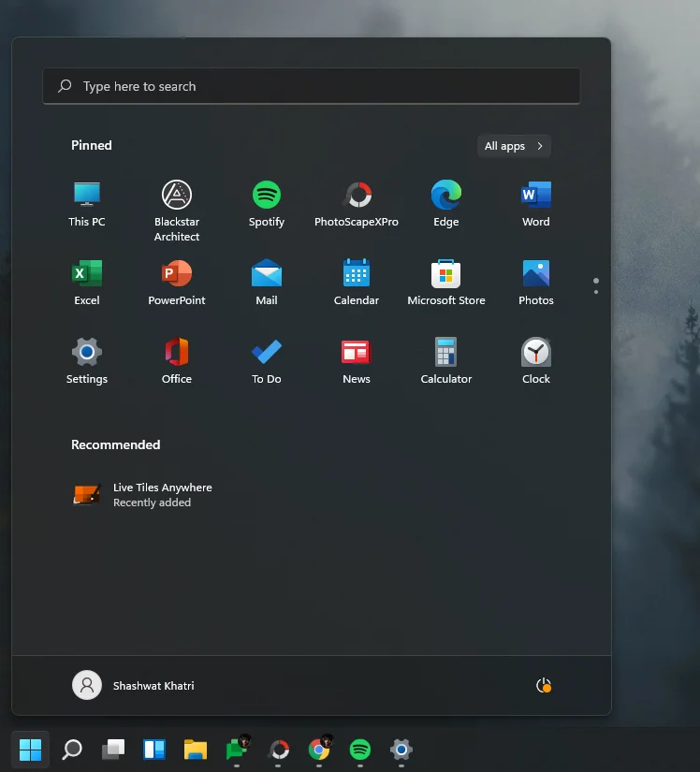Open Settings from pinned apps

[x=87, y=361]
